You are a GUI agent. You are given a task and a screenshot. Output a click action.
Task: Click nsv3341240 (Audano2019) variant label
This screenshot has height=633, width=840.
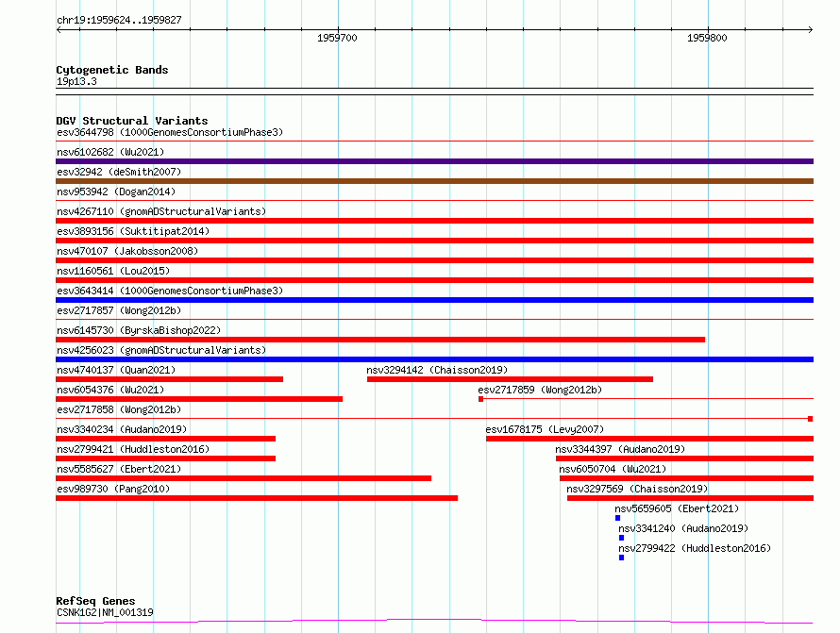tap(683, 528)
